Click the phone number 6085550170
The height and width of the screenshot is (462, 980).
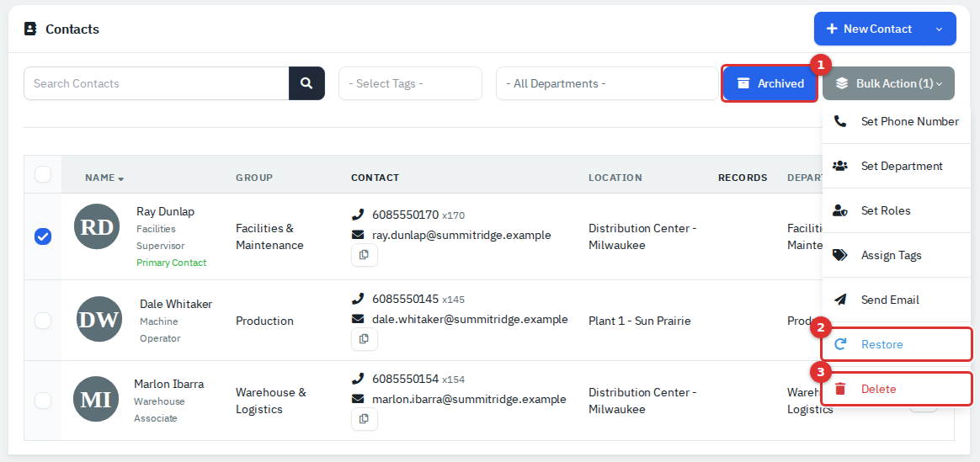405,215
